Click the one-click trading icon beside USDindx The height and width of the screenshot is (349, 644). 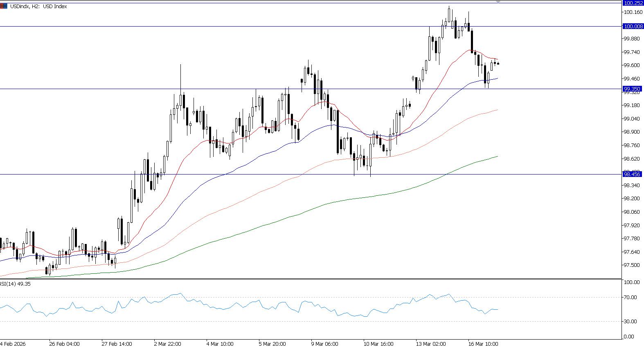pyautogui.click(x=4, y=7)
